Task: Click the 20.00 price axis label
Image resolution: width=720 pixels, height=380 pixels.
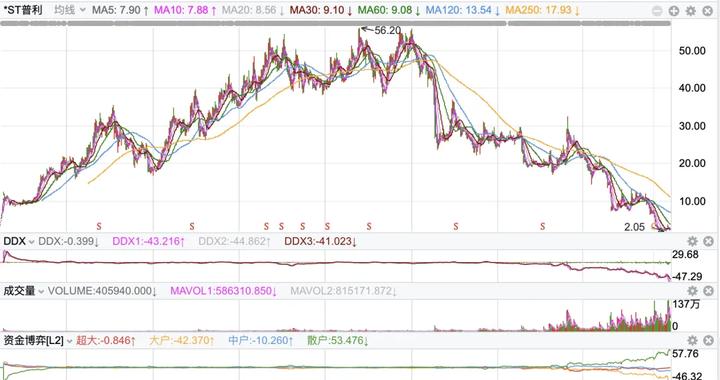Action: (x=692, y=163)
